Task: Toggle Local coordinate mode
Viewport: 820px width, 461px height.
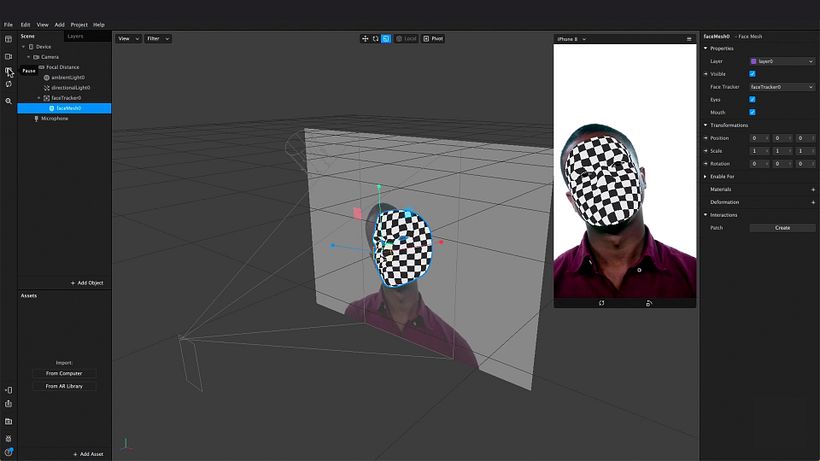Action: [406, 39]
